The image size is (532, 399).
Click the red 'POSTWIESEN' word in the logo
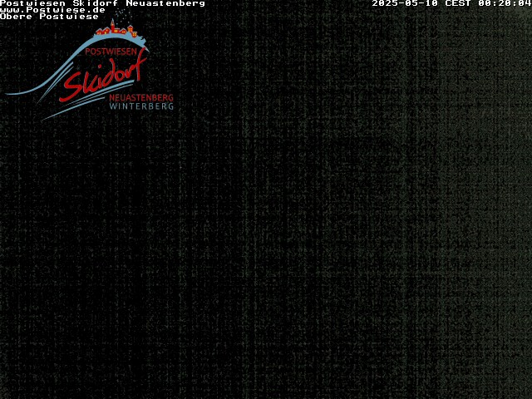click(x=111, y=52)
